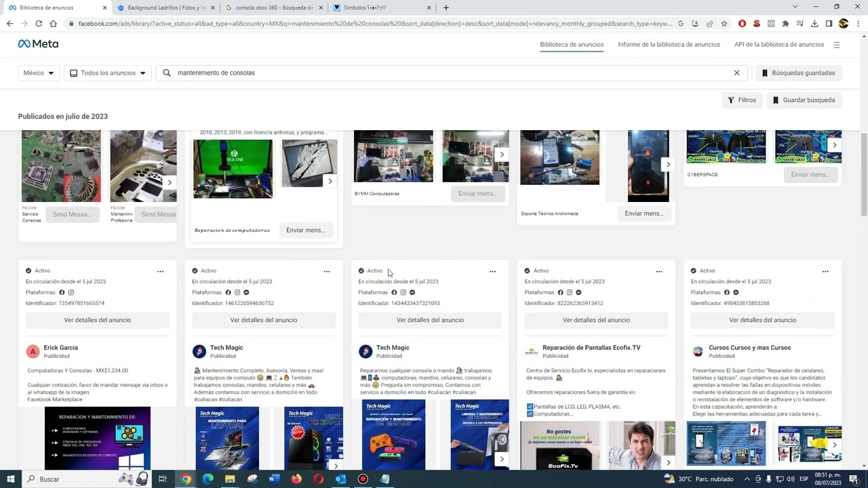Open the Chrome extensions puzzle icon

click(785, 24)
